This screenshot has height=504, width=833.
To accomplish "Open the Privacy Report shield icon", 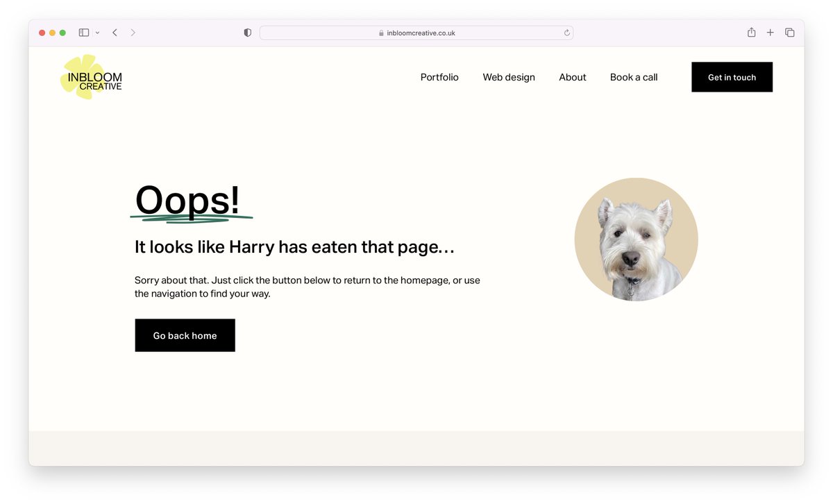I will click(247, 32).
